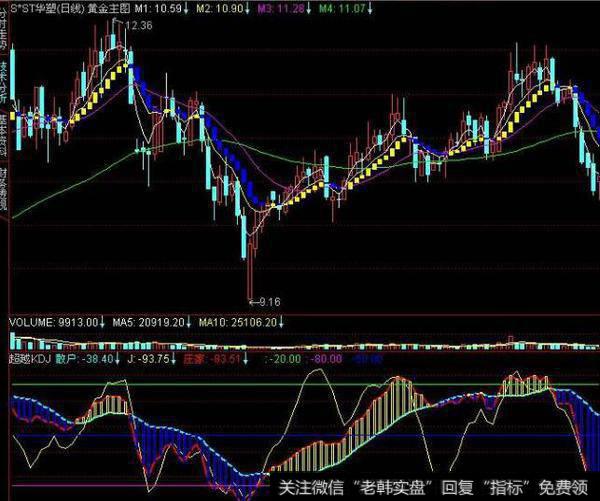
Task: Click the magenta M3: 11.28 label
Action: [278, 8]
